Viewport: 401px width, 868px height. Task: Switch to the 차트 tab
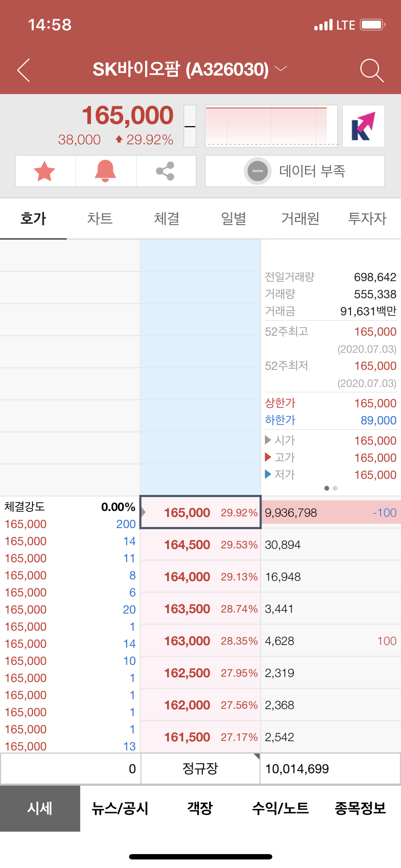click(x=100, y=218)
